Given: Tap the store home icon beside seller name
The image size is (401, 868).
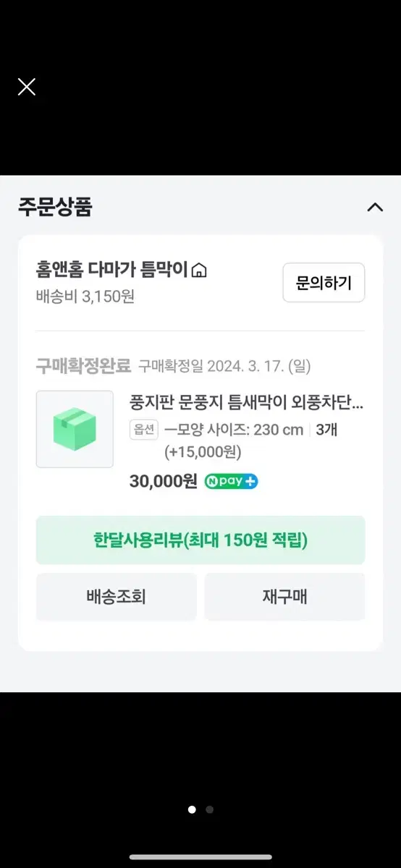Looking at the screenshot, I should (x=200, y=271).
